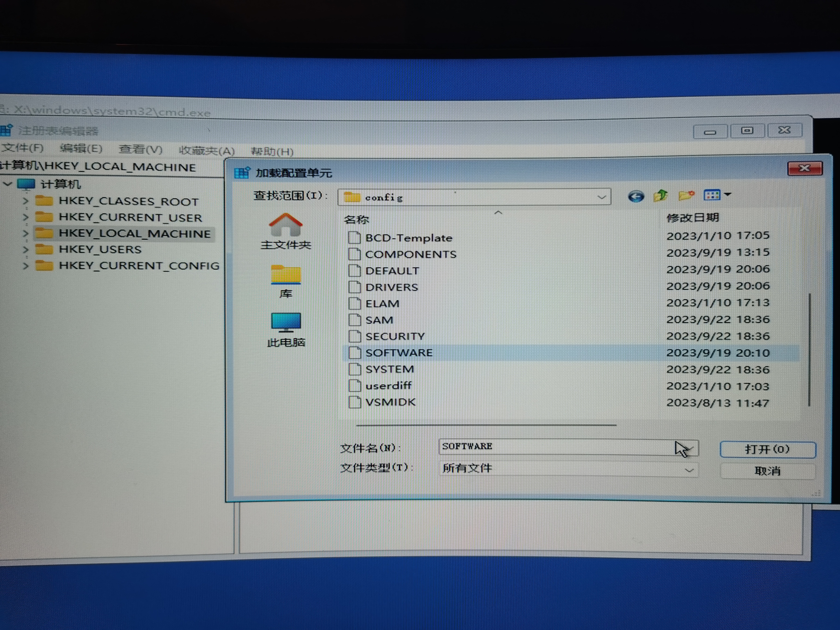Select the SYSTEM file icon in list

pyautogui.click(x=355, y=369)
